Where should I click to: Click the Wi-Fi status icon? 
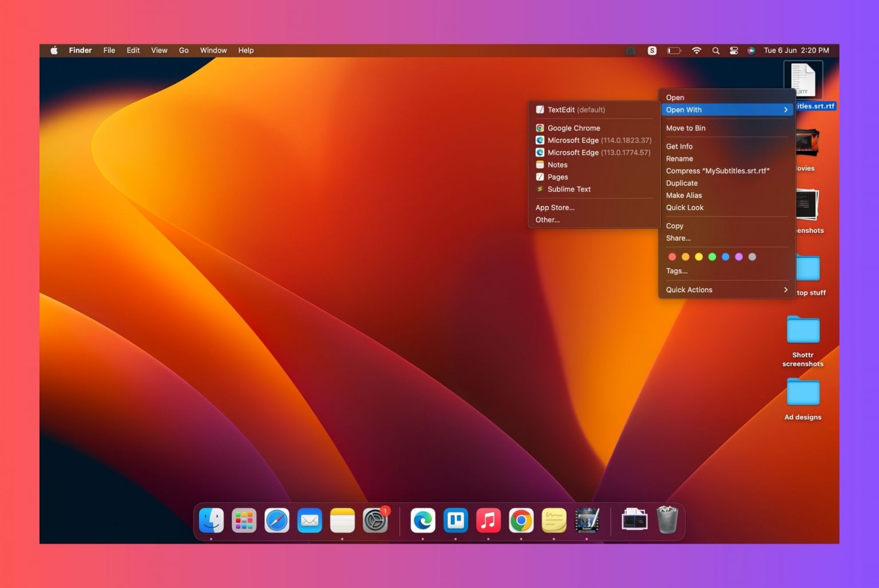click(696, 50)
